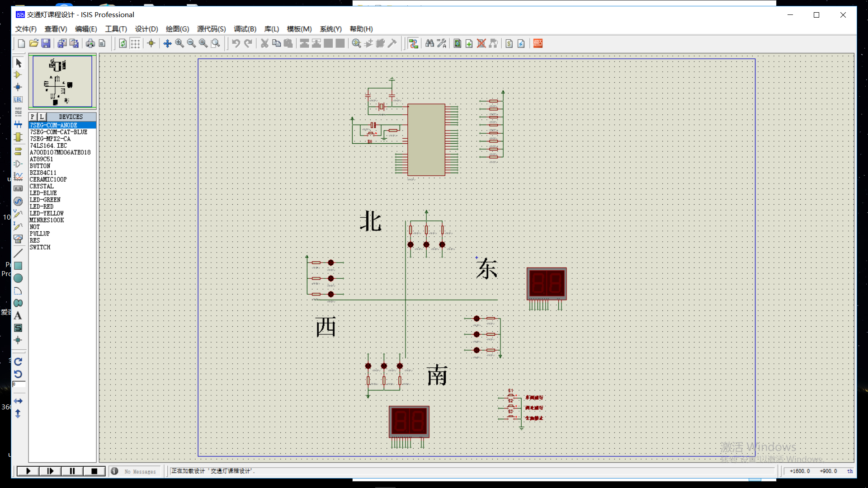The width and height of the screenshot is (868, 488).
Task: Click the Undo arrow in toolbar
Action: [236, 43]
